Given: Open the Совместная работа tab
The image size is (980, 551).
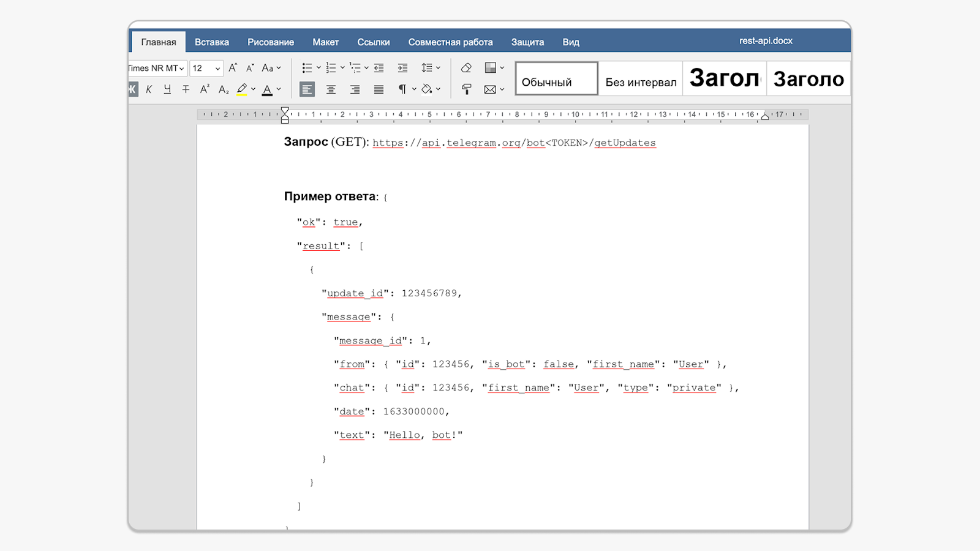Looking at the screenshot, I should coord(451,42).
